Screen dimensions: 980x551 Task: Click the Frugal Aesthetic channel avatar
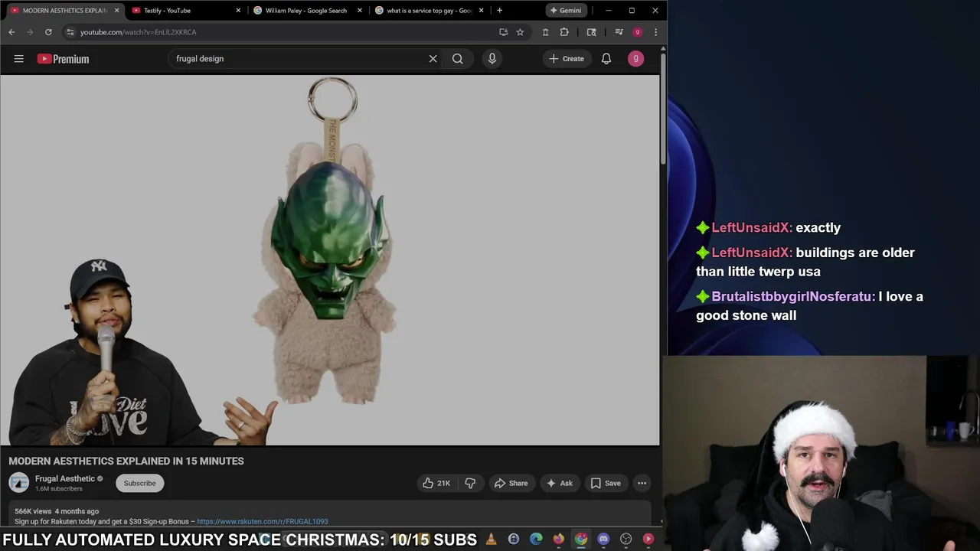pos(18,483)
